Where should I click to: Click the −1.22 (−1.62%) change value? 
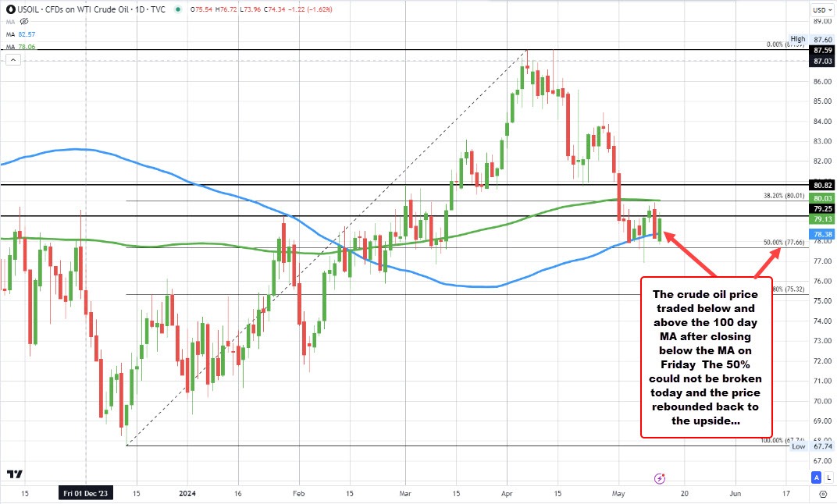pos(312,9)
